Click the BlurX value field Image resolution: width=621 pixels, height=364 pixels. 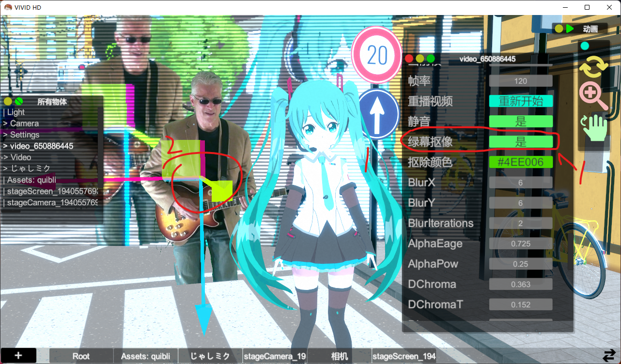pos(521,182)
